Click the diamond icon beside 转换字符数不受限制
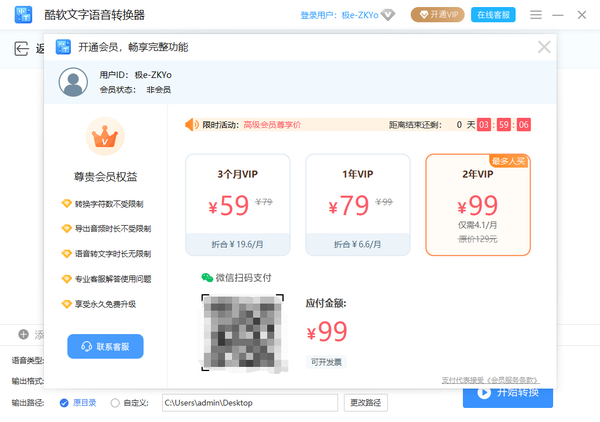This screenshot has width=600, height=422. coord(67,204)
